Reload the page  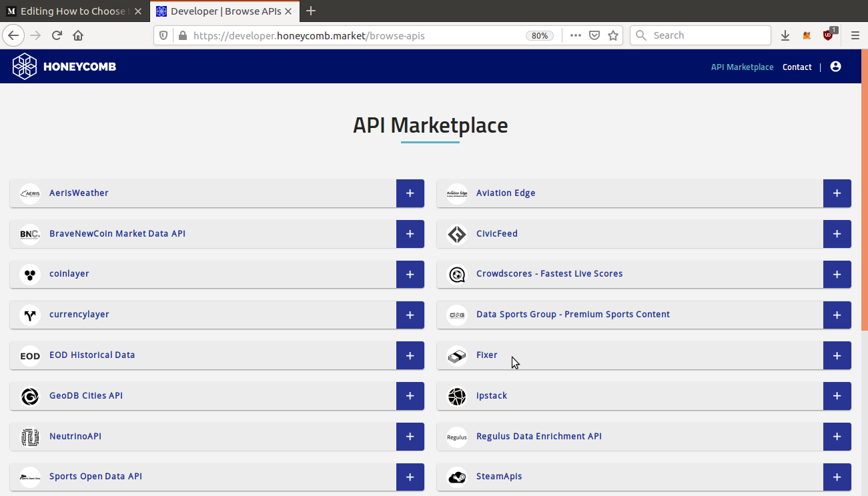point(57,35)
